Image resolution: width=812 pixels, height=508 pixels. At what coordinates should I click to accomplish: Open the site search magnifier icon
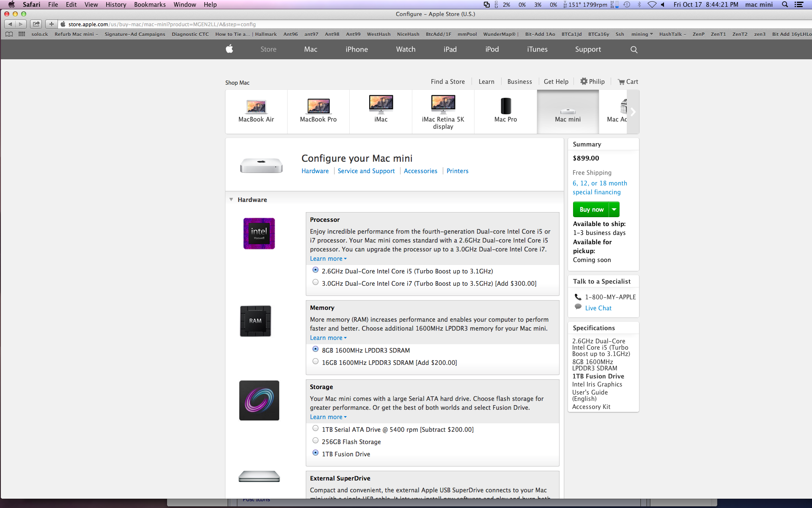pos(634,50)
